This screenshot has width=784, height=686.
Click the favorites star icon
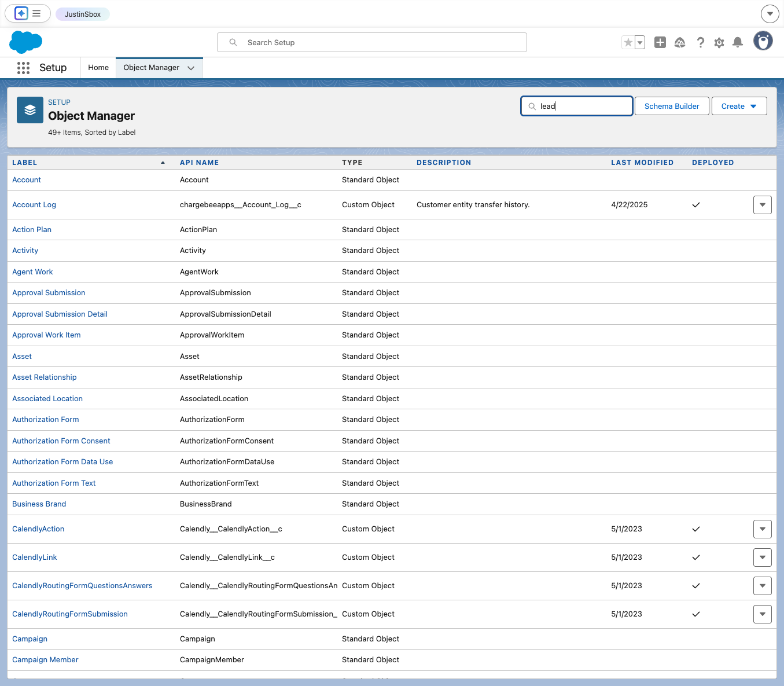628,42
